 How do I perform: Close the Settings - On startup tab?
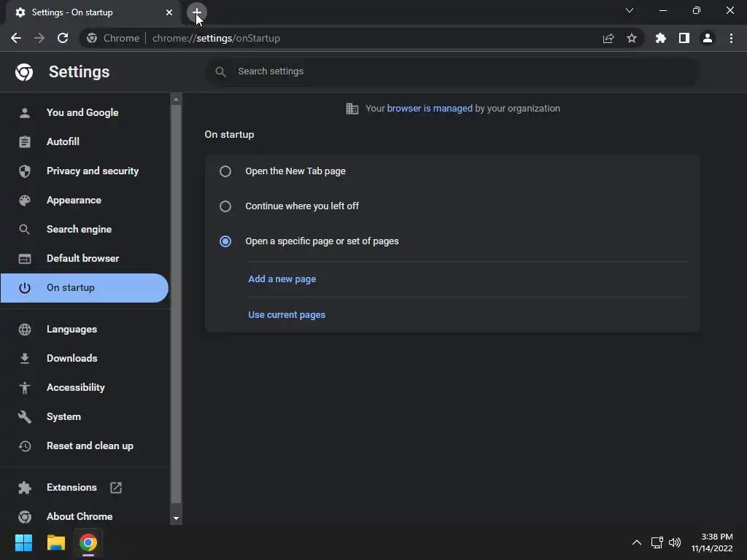point(169,12)
